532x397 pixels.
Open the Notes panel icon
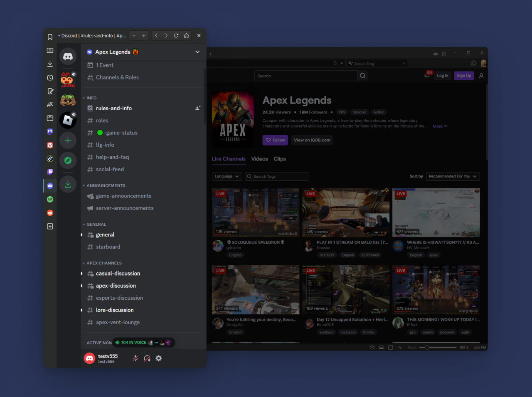[50, 91]
